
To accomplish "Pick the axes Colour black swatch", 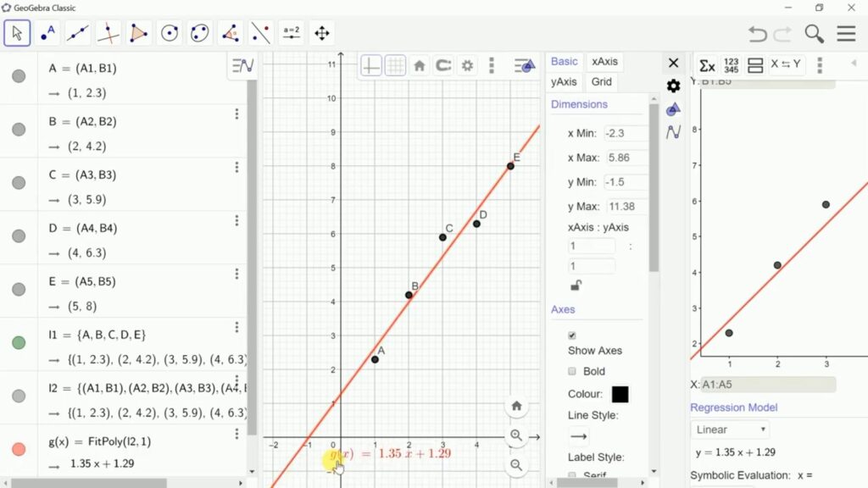I will click(620, 395).
